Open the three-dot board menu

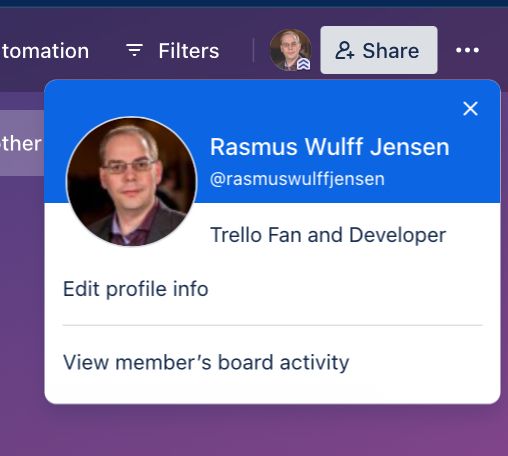click(467, 50)
